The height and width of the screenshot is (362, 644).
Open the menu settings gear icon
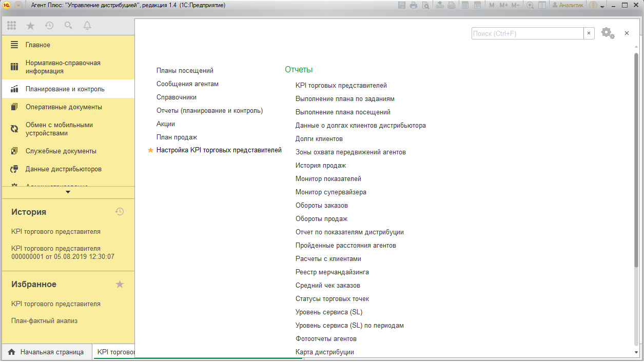(x=607, y=33)
